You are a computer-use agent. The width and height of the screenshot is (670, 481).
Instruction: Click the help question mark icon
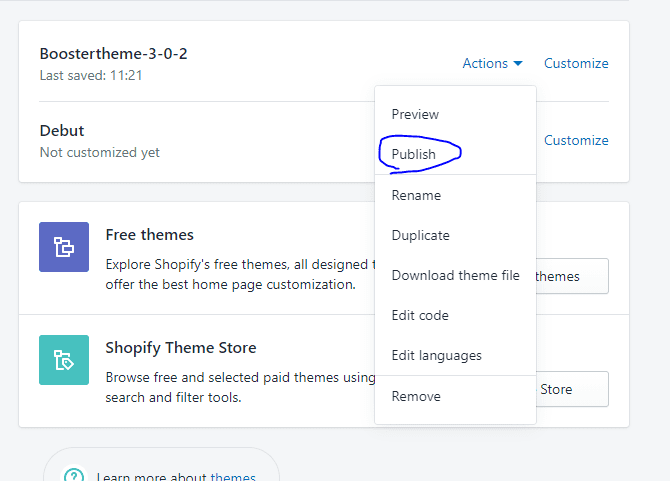[75, 475]
